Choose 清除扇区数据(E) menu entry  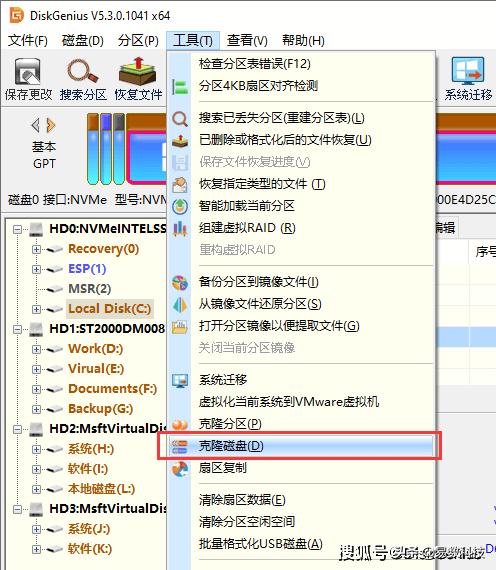tap(300, 500)
